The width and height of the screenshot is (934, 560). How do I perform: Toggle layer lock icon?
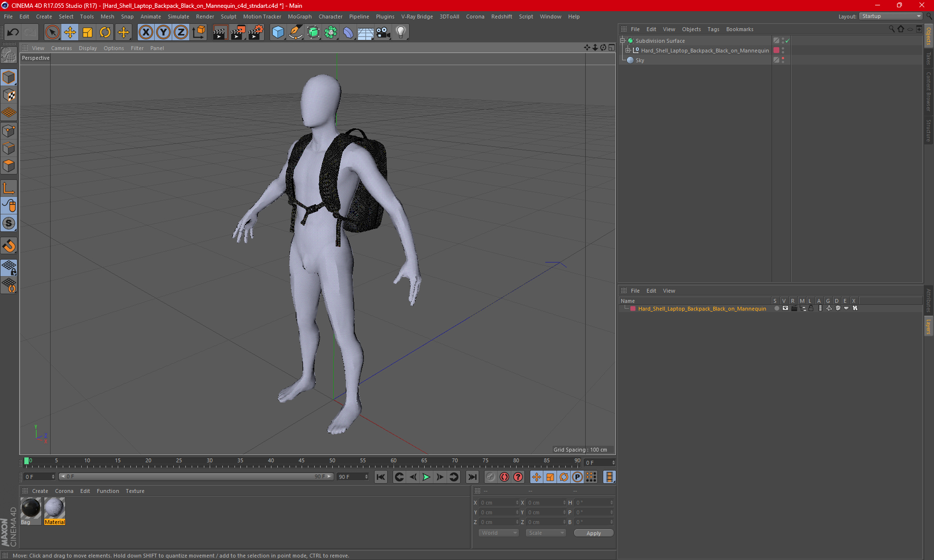pyautogui.click(x=811, y=308)
